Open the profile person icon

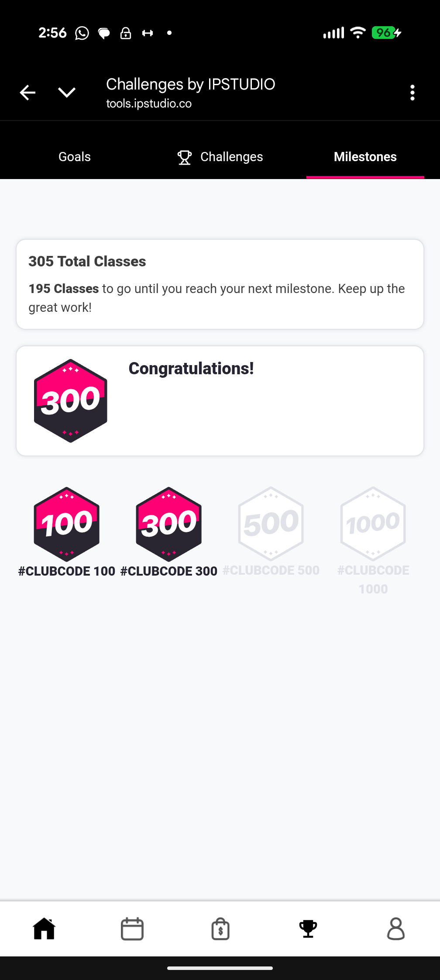(396, 928)
